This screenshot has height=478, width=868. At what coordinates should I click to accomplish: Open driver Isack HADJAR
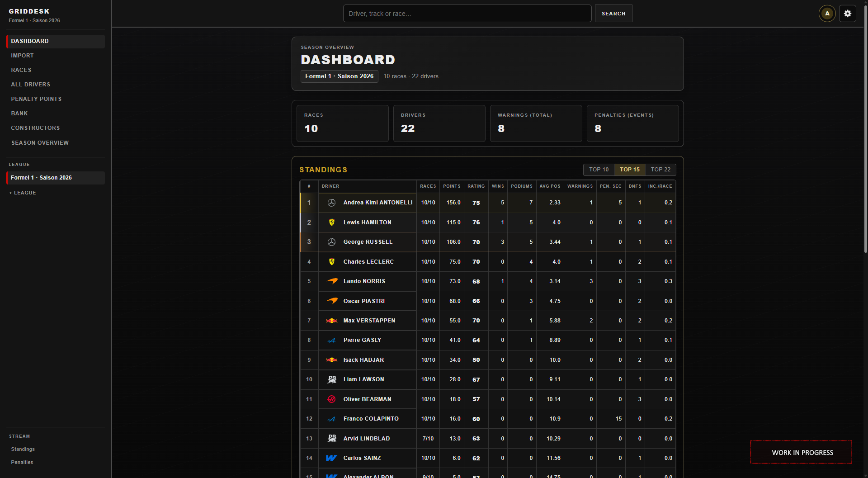[x=363, y=360]
